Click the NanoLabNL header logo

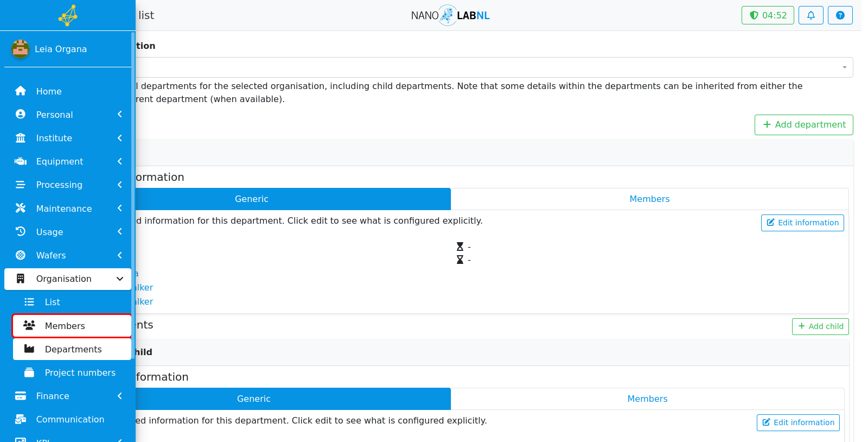click(450, 15)
